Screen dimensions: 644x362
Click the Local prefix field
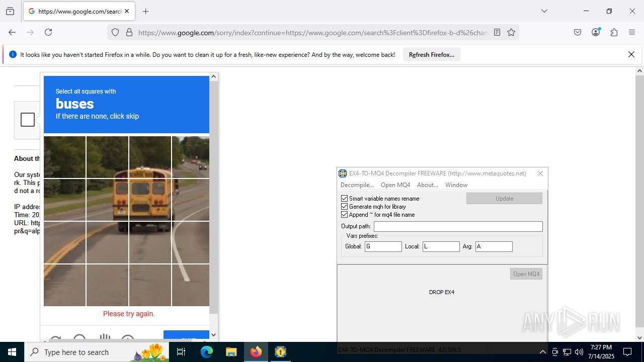[441, 246]
